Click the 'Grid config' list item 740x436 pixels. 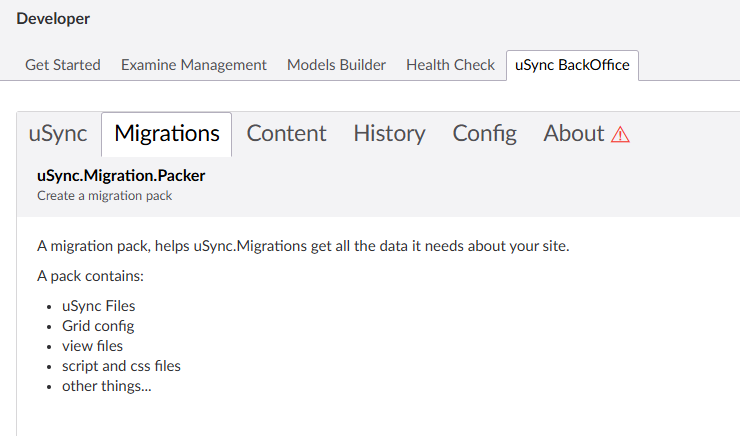coord(98,326)
